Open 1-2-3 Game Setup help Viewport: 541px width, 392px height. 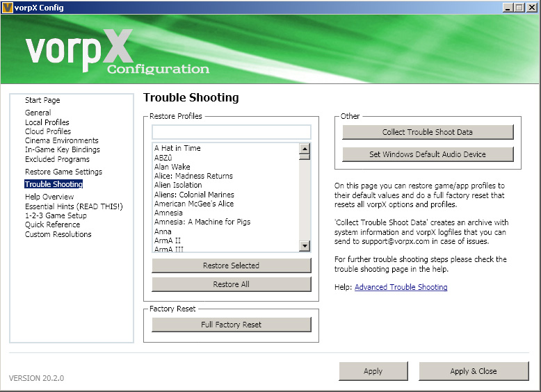[x=56, y=215]
